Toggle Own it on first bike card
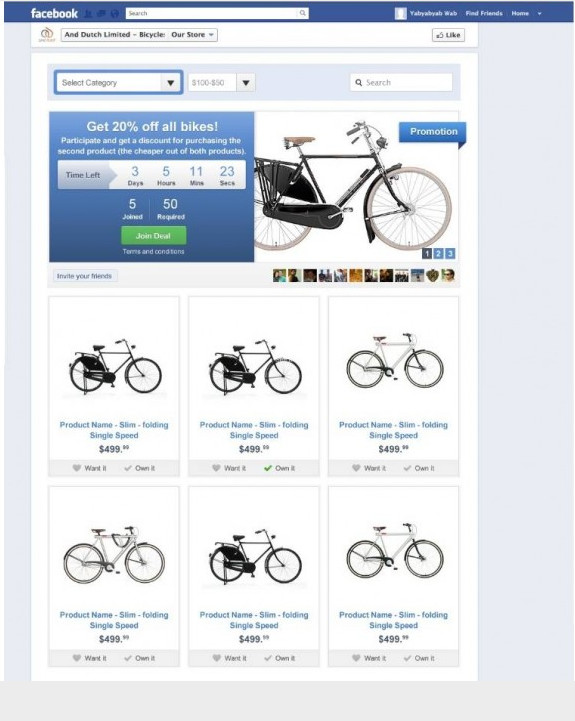 [139, 468]
